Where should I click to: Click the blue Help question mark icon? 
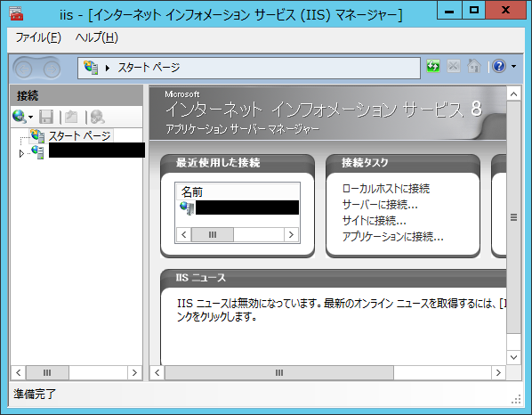[x=499, y=66]
